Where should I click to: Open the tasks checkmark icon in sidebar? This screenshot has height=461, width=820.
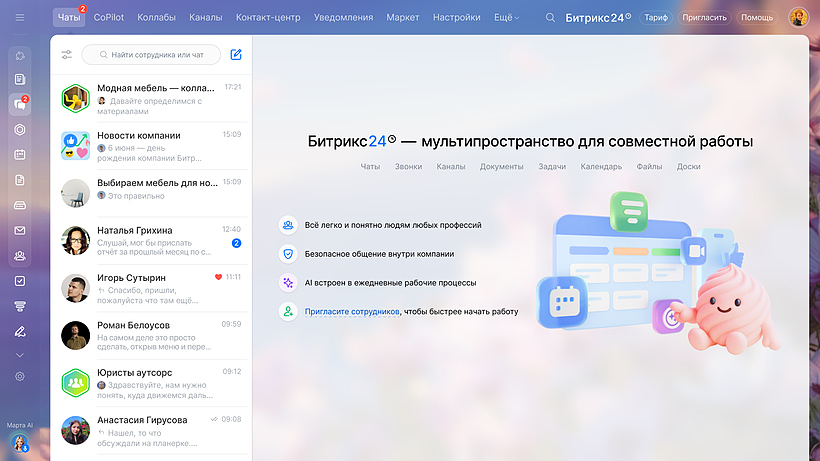19,281
